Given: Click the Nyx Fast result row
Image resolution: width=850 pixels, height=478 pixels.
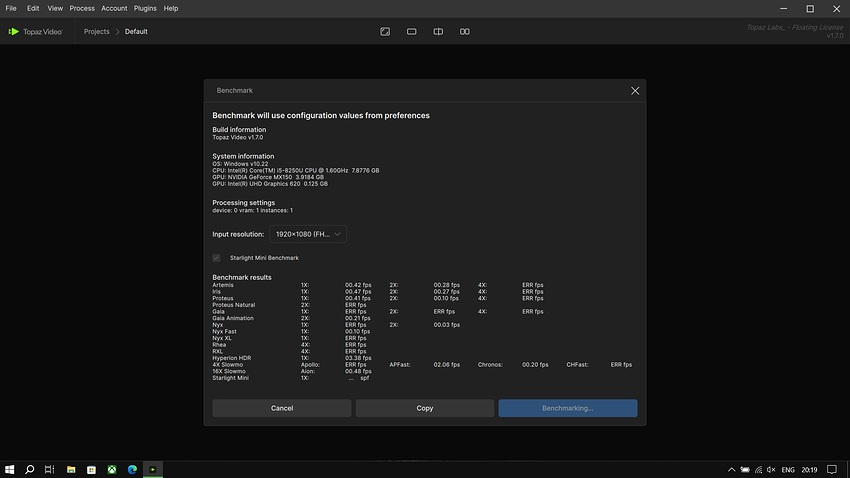Looking at the screenshot, I should [292, 332].
